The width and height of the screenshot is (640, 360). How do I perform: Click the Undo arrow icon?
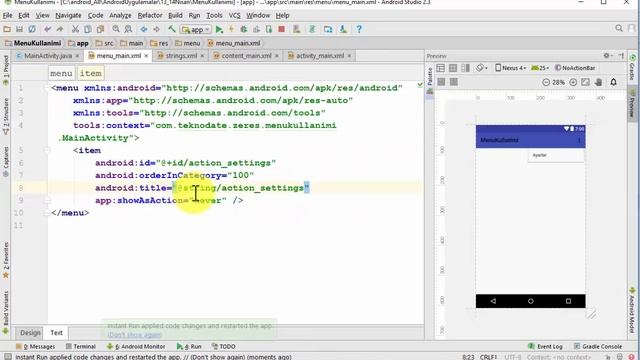[x=47, y=29]
